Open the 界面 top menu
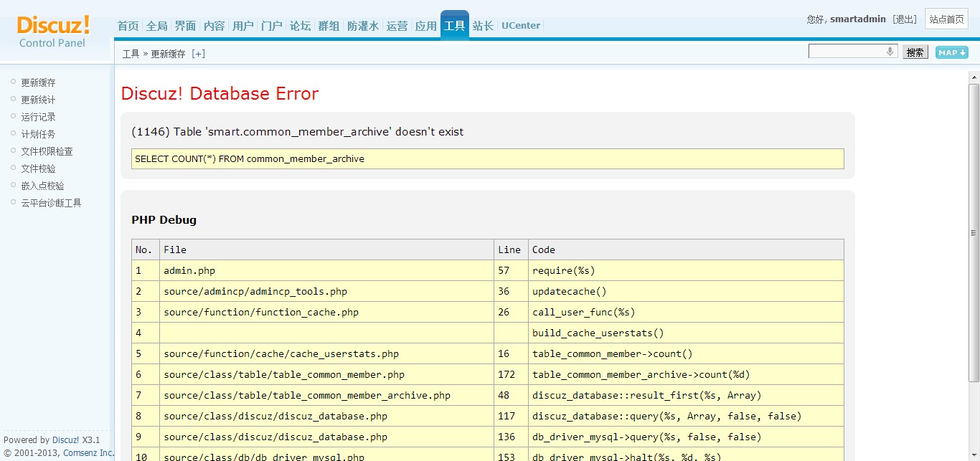 (185, 26)
